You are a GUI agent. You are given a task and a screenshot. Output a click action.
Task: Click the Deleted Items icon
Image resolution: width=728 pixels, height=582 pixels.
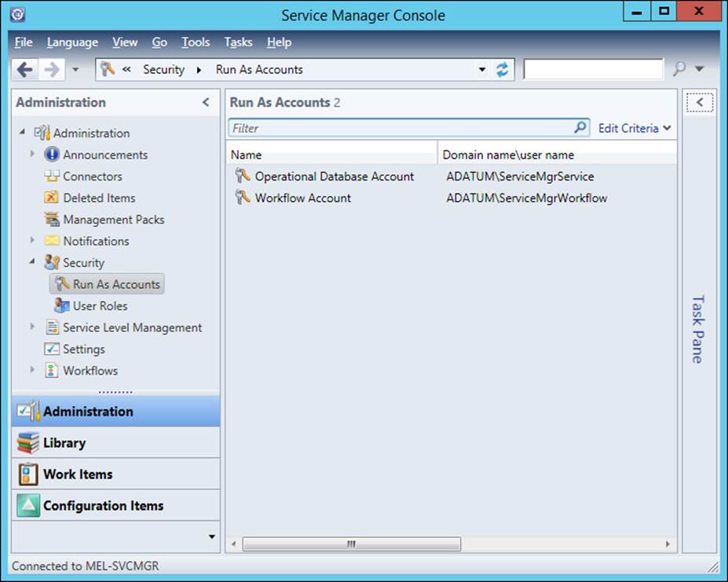point(51,197)
